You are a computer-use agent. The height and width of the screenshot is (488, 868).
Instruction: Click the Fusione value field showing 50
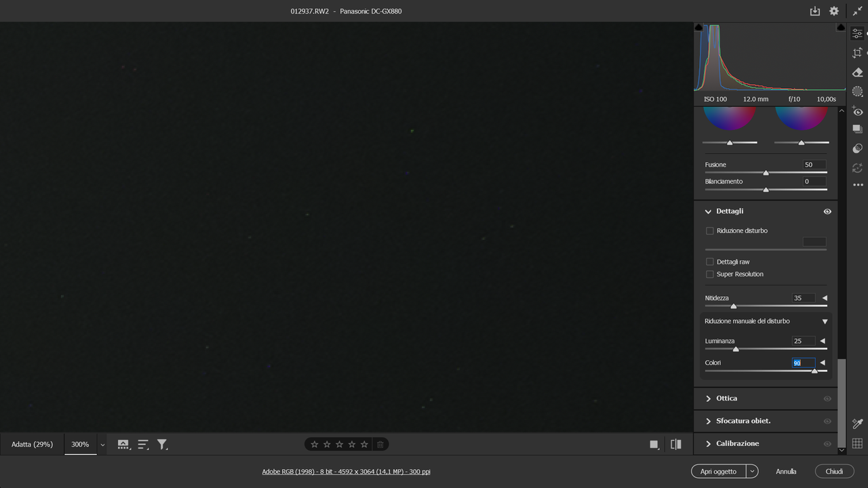point(814,165)
